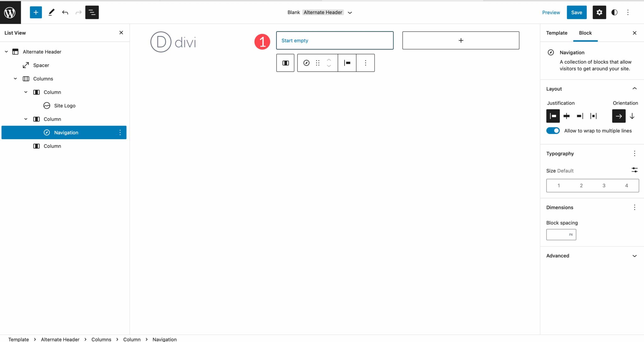The image size is (644, 342).
Task: Select the left justification alignment icon
Action: pos(553,116)
